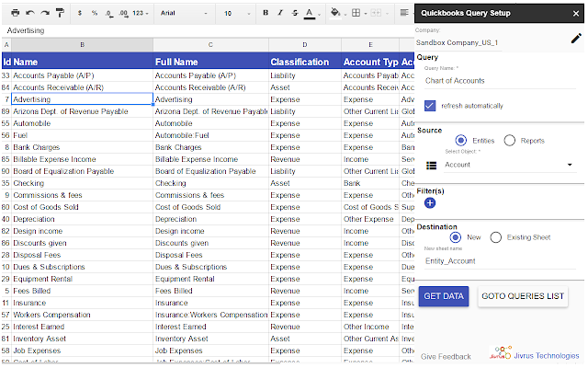Select column B header
Image resolution: width=588 pixels, height=368 pixels.
pyautogui.click(x=82, y=45)
